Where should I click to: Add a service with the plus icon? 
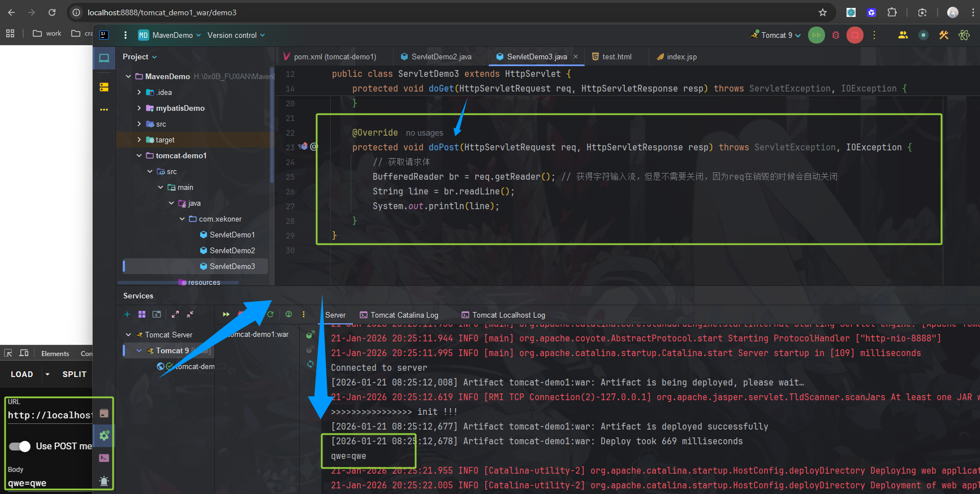pos(127,314)
